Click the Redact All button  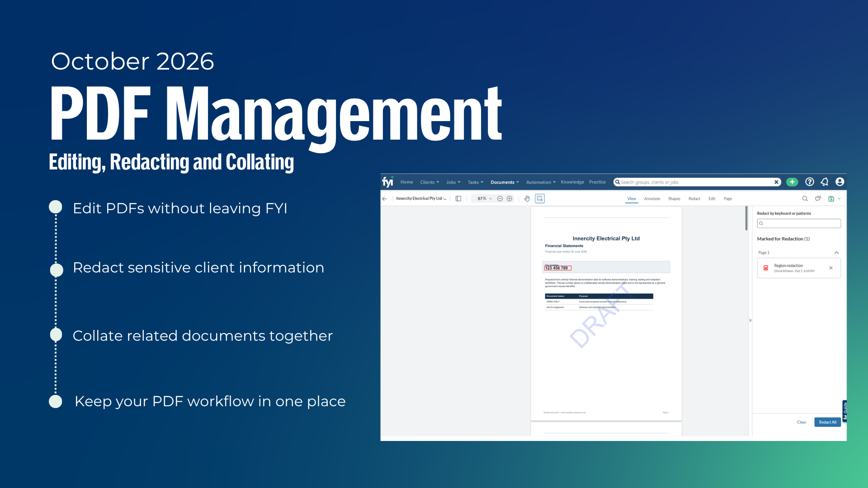(x=827, y=422)
